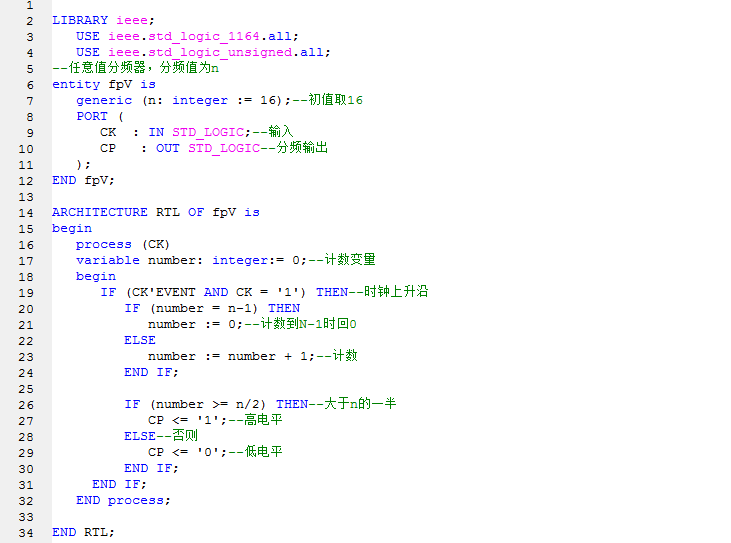This screenshot has height=543, width=731.
Task: Place cursor on entity name fpV after 'entity'
Action: (x=120, y=84)
